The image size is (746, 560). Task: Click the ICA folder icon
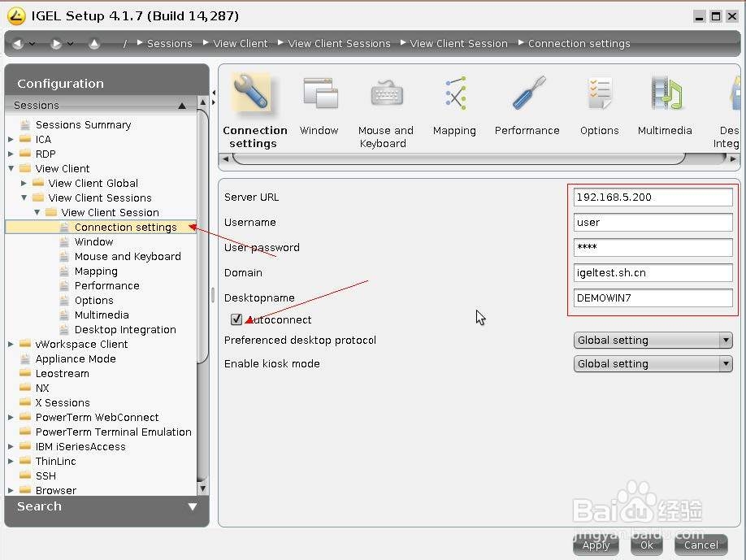[25, 139]
